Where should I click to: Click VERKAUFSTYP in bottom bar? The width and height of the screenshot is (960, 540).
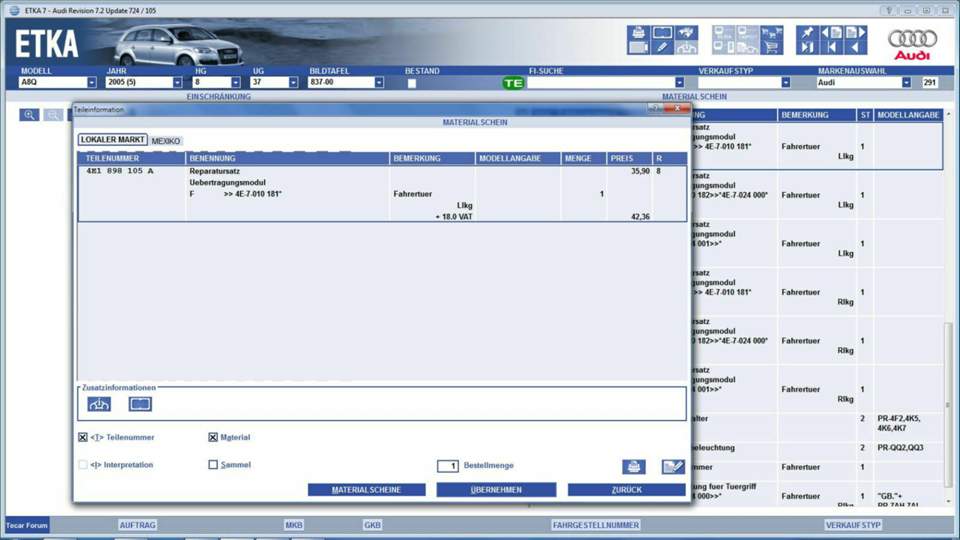point(853,525)
